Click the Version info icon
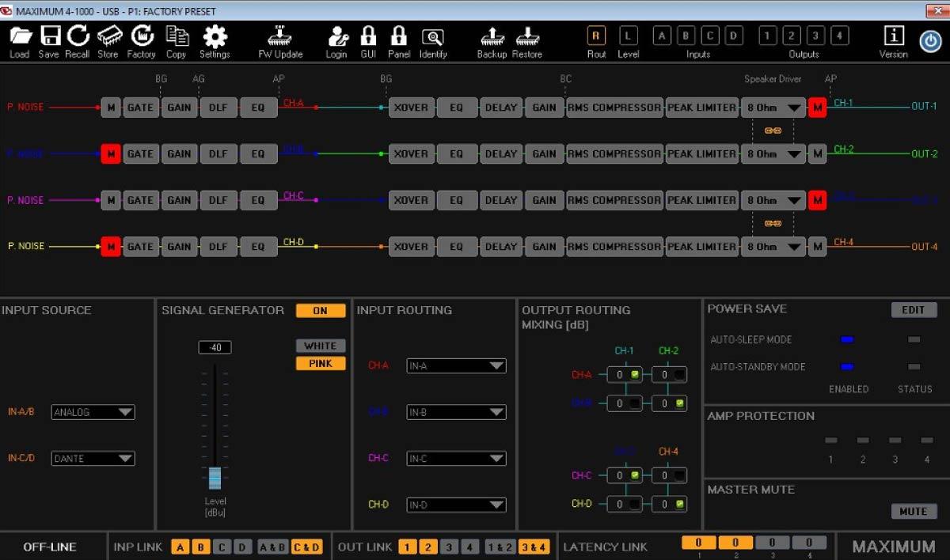The image size is (950, 560). coord(893,36)
